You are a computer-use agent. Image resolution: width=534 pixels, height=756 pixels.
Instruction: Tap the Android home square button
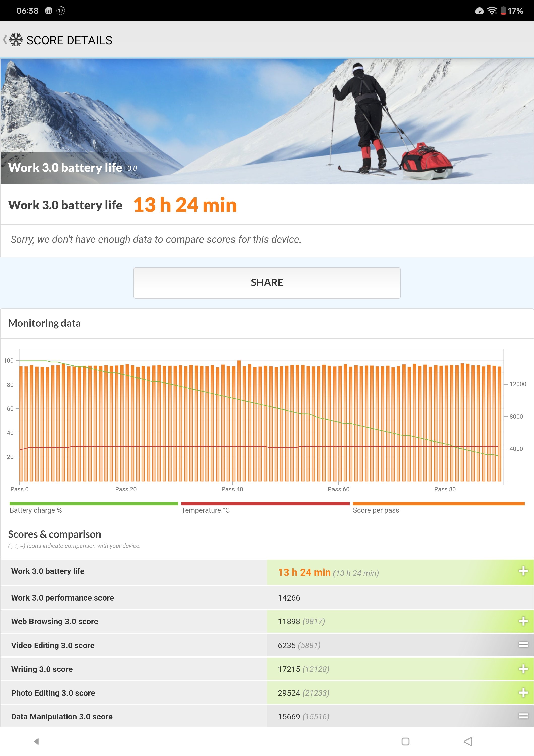point(405,741)
